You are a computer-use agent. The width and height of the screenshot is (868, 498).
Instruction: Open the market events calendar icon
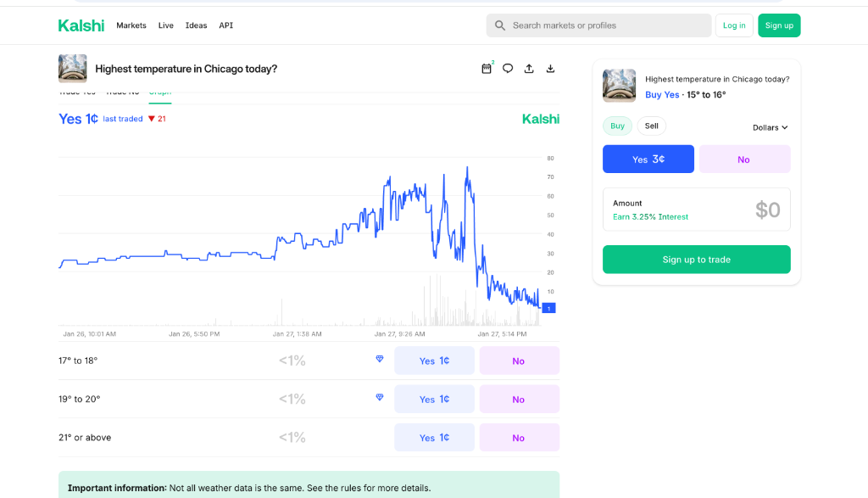(487, 68)
